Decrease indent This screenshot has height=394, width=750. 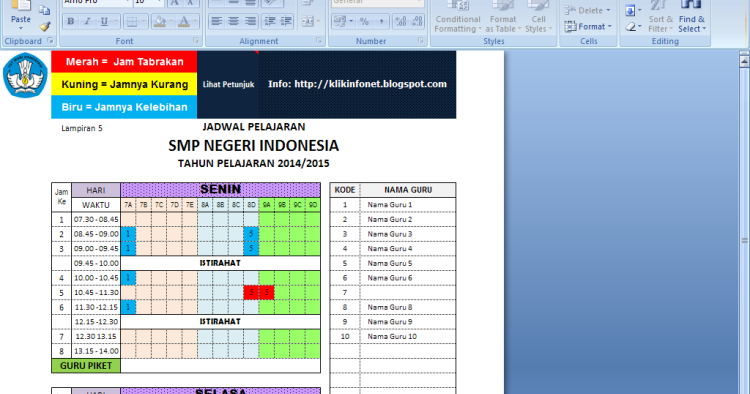(x=270, y=22)
